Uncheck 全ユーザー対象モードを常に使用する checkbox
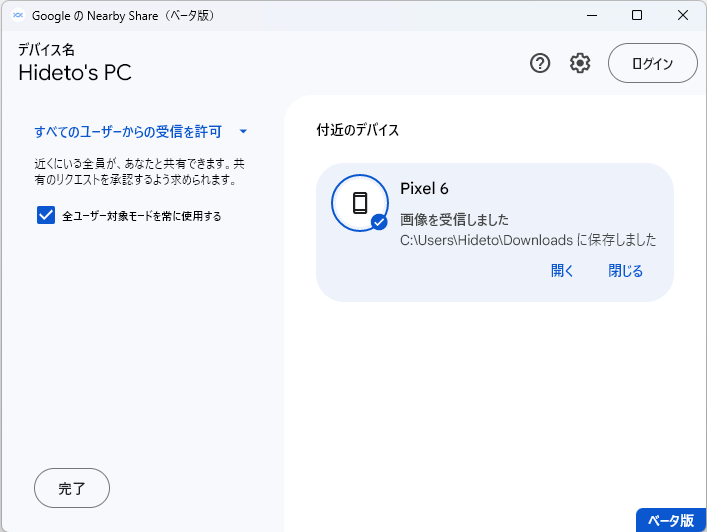 click(x=46, y=216)
